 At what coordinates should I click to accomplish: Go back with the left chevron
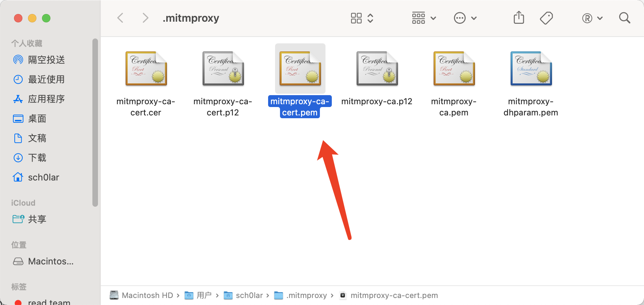[x=120, y=18]
